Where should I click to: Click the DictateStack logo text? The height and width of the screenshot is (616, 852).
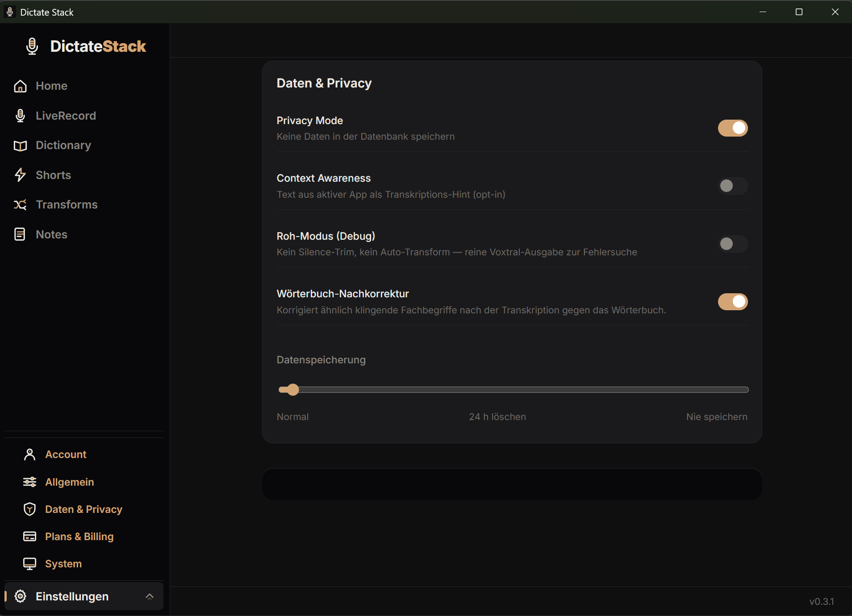pyautogui.click(x=98, y=46)
